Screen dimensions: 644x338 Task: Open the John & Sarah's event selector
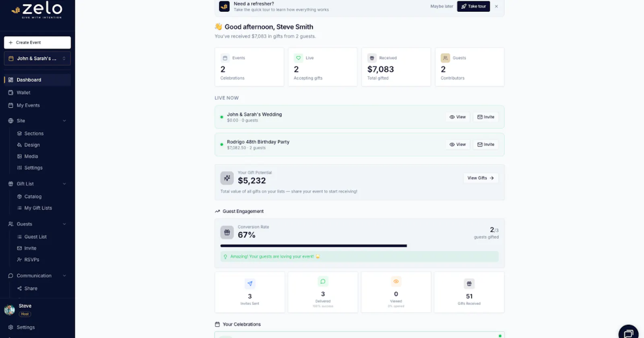(x=37, y=58)
